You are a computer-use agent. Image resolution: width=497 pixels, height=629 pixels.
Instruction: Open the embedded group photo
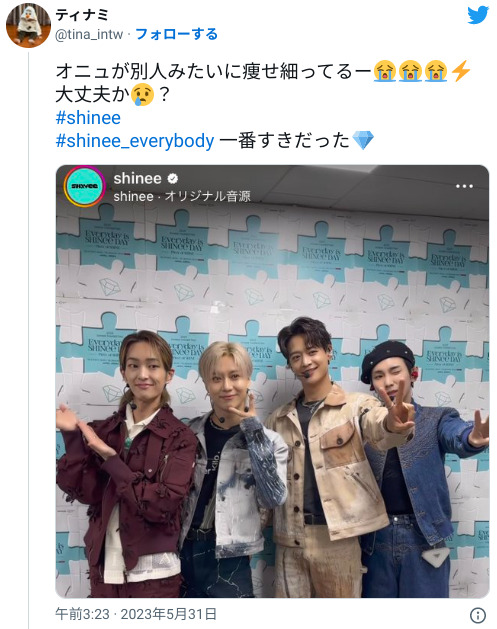272,381
